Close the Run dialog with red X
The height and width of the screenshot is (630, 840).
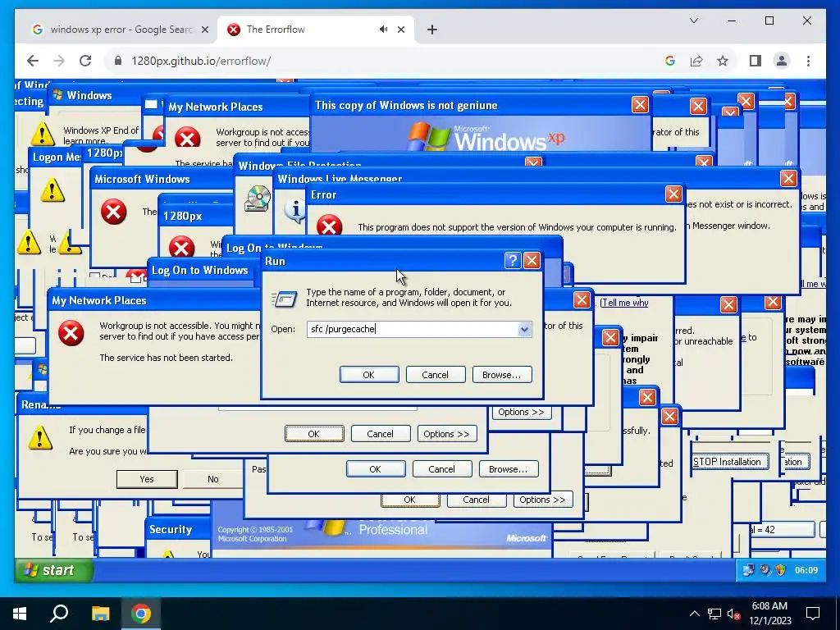coord(532,260)
